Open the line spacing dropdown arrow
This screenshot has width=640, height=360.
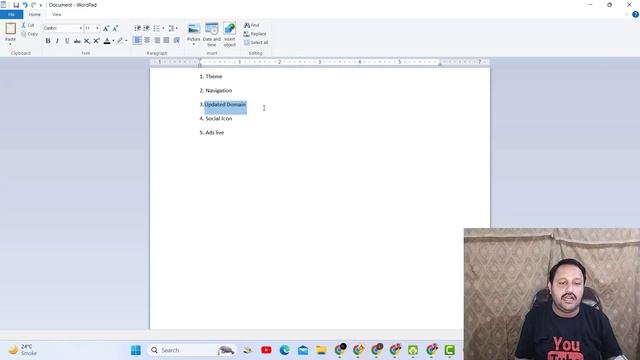click(177, 28)
